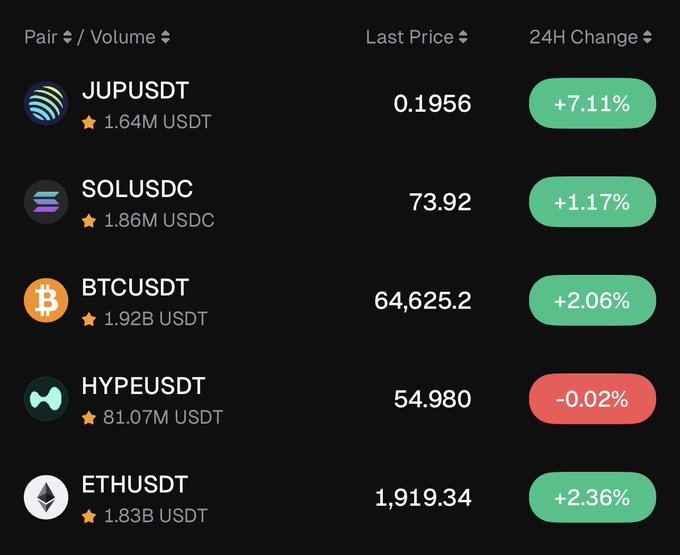Click the favorite star beside ETHUSDT volume
Screen dimensions: 680x555
[89, 516]
